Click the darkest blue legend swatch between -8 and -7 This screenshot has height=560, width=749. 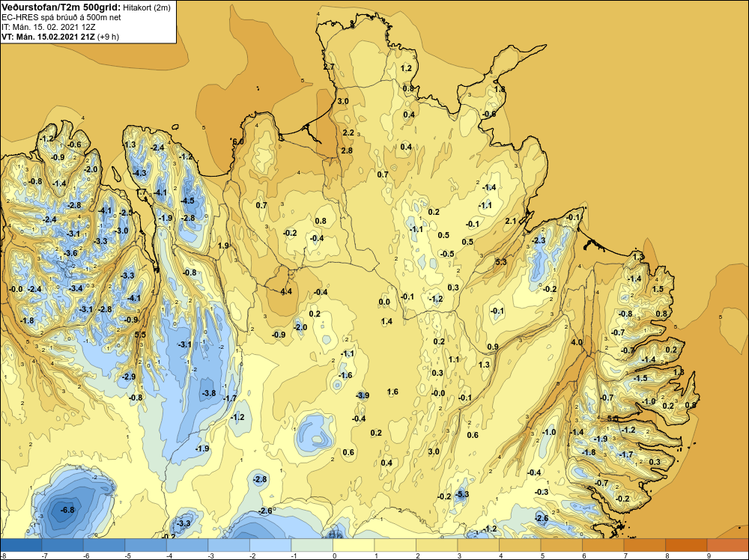(21, 545)
